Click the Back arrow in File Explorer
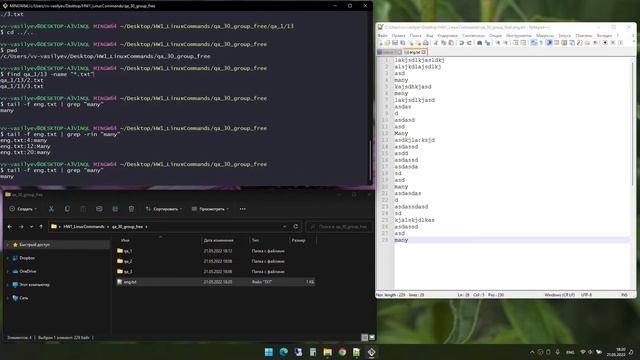This screenshot has height=360, width=640. pos(10,227)
